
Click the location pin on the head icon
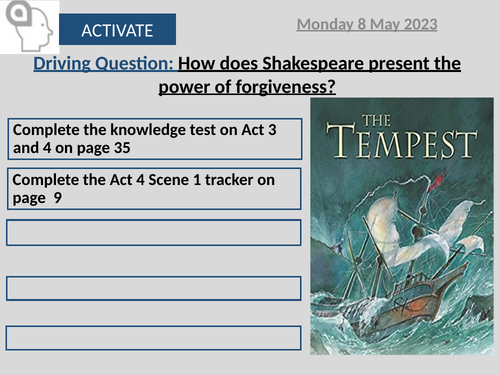click(x=18, y=13)
